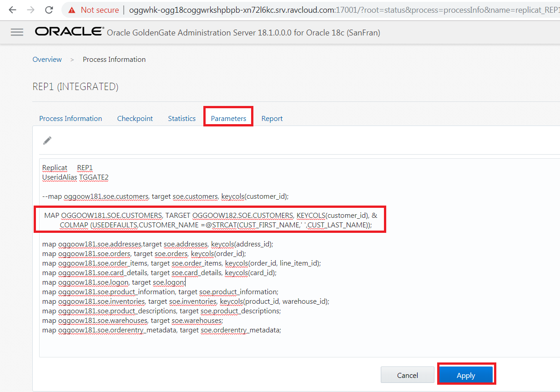Click the commented --map soe.customers line
Image resolution: width=560 pixels, height=392 pixels.
pos(166,196)
